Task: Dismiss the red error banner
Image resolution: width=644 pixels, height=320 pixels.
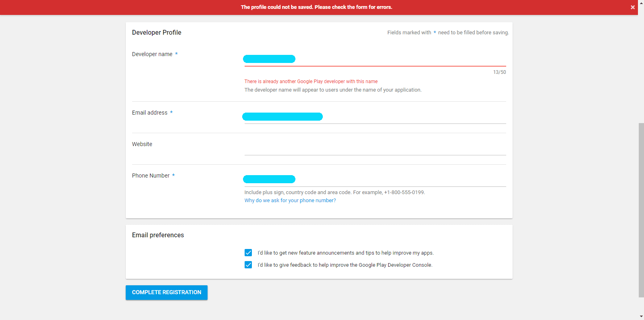Action: (633, 7)
